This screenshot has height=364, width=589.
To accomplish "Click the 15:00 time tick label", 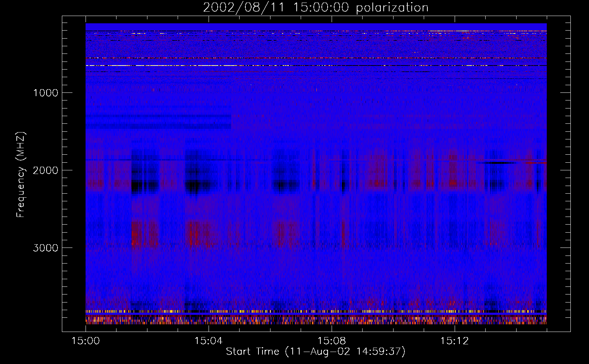I will [x=86, y=341].
